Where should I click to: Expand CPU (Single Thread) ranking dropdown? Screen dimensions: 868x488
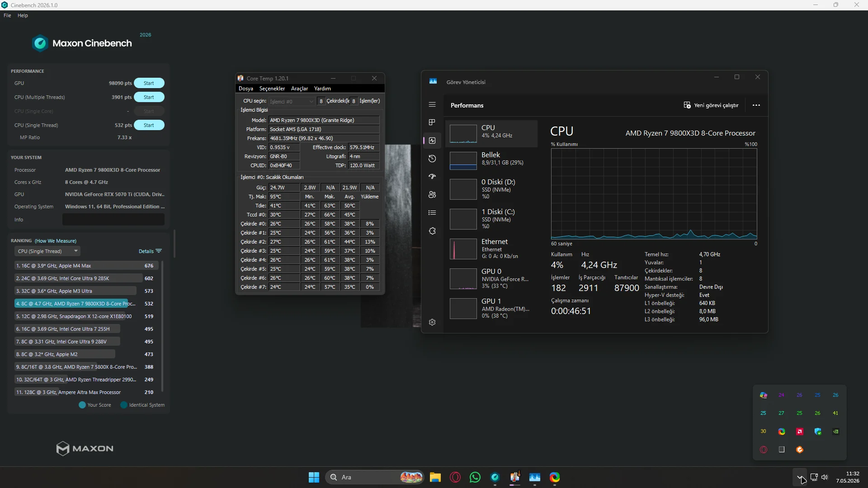coord(47,251)
